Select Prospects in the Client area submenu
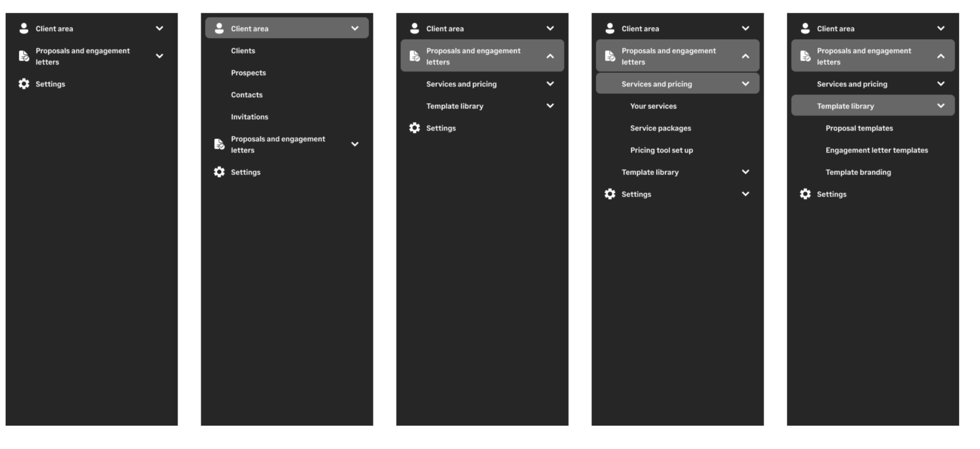Viewport: 980px width, 449px height. (x=248, y=73)
